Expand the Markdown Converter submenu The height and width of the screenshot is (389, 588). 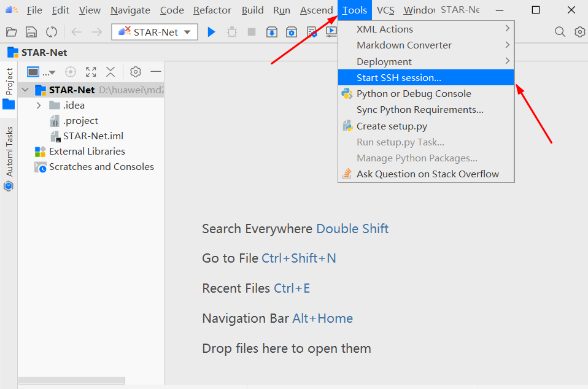tap(425, 45)
